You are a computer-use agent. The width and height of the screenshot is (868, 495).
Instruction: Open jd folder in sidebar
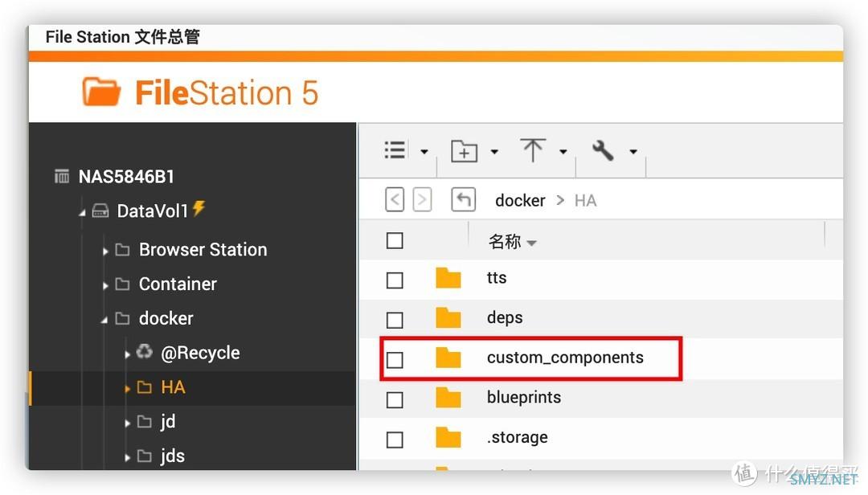point(168,421)
